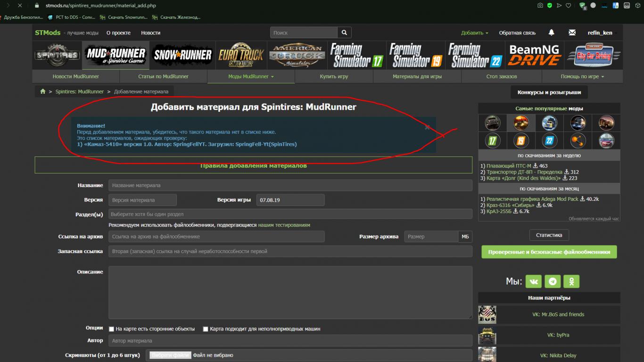The height and width of the screenshot is (362, 644).
Task: Click 'Проверенные и безопасные файлообменники' button
Action: 549,252
